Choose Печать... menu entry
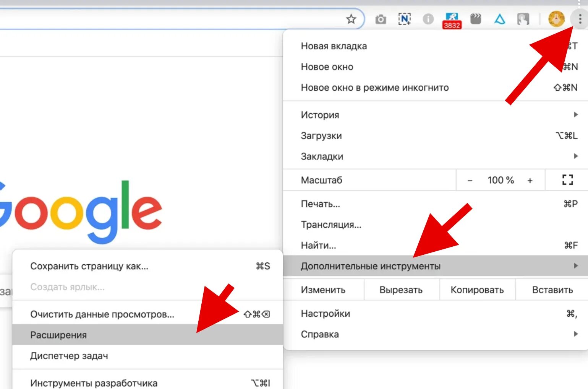The height and width of the screenshot is (389, 588). (435, 204)
